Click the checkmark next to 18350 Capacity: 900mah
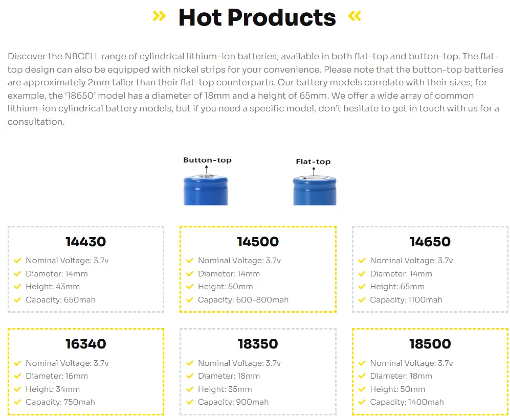The height and width of the screenshot is (420, 510). [190, 402]
